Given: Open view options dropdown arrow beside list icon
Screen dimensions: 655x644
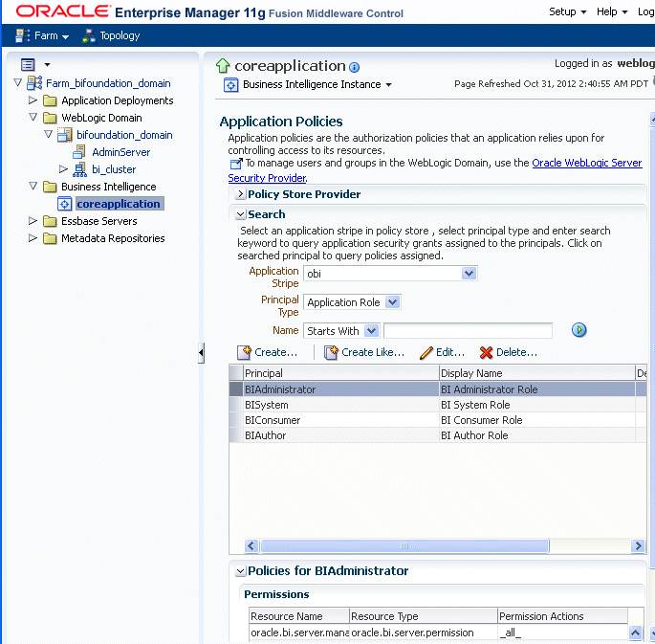Looking at the screenshot, I should tap(47, 64).
